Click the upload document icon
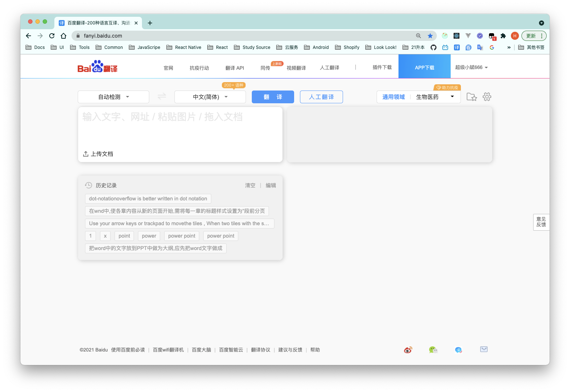Image resolution: width=570 pixels, height=392 pixels. 86,154
